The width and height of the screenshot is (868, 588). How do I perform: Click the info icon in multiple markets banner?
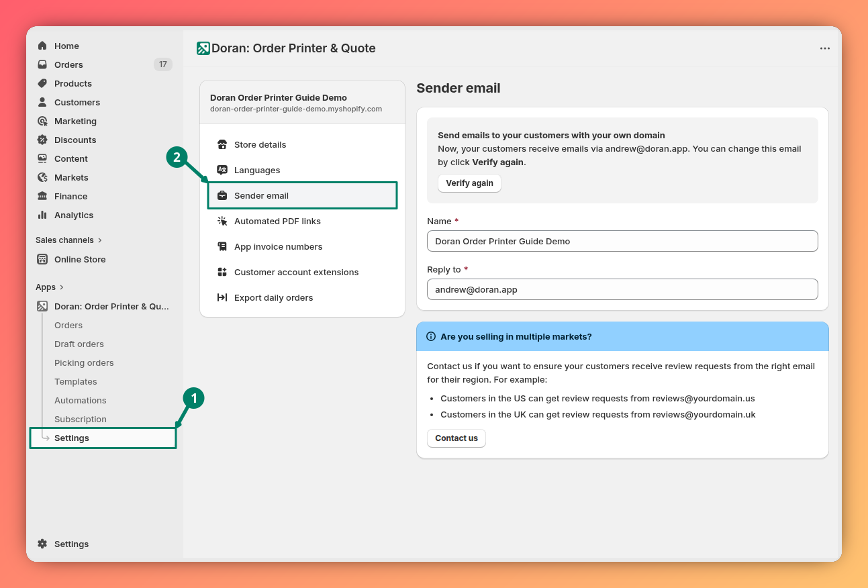coord(431,336)
